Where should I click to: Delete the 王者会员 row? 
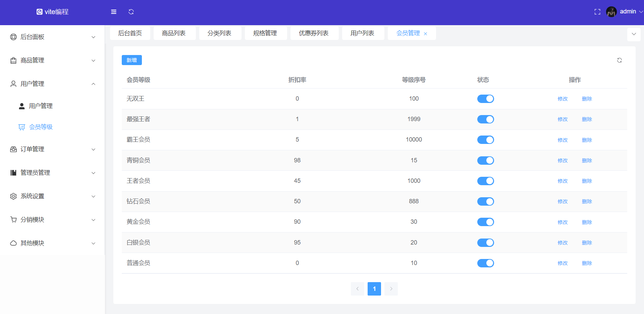coord(587,181)
